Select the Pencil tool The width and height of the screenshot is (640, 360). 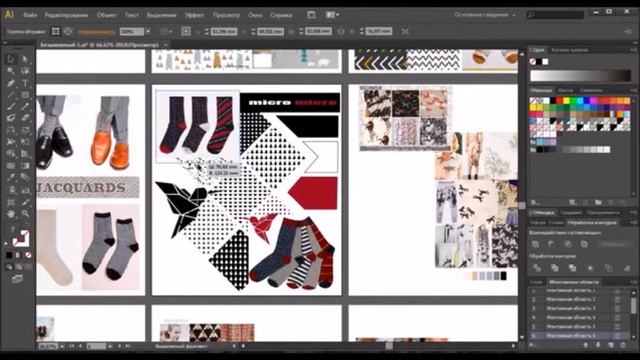(25, 107)
